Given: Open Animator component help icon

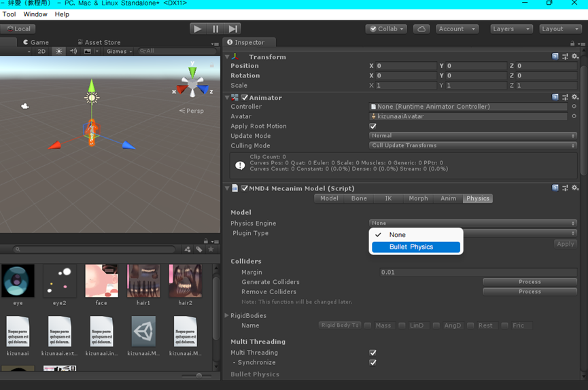Looking at the screenshot, I should (x=555, y=98).
